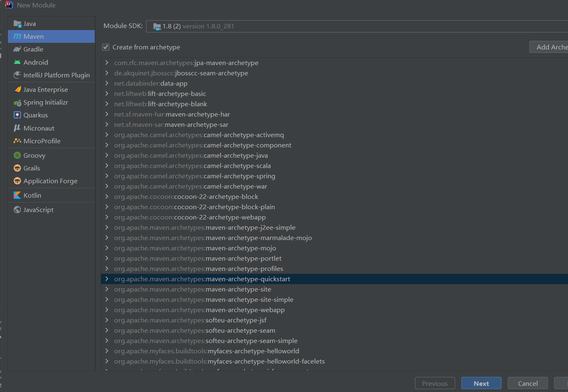Viewport: 568px width, 392px height.
Task: Select jbosscc-seam-archetype row
Action: [x=334, y=73]
